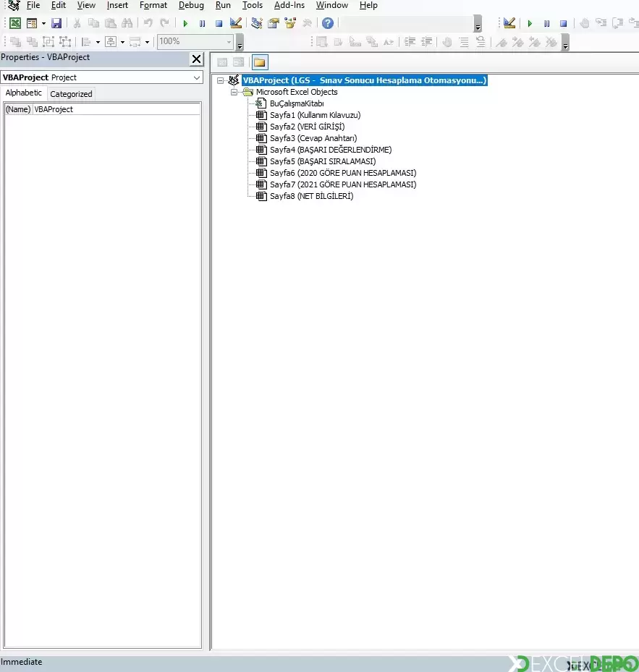
Task: Collapse the Microsoft Excel Objects folder
Action: [234, 92]
